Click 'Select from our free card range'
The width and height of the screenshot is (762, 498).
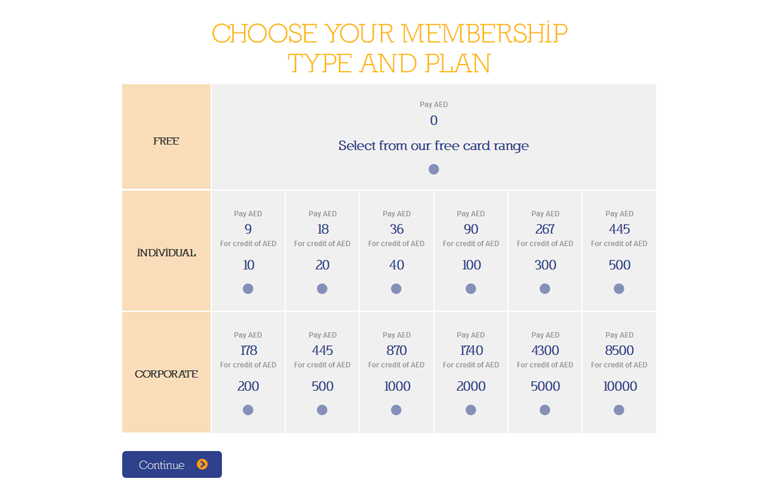point(433,146)
